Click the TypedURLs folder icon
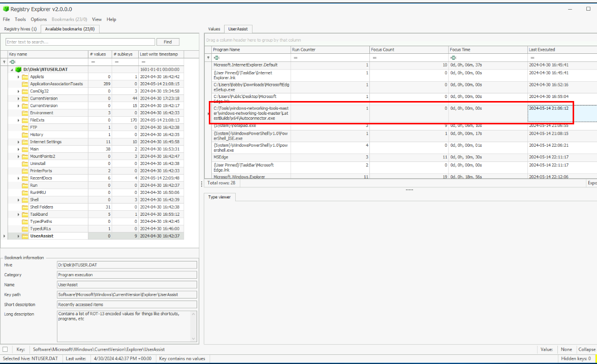 25,229
